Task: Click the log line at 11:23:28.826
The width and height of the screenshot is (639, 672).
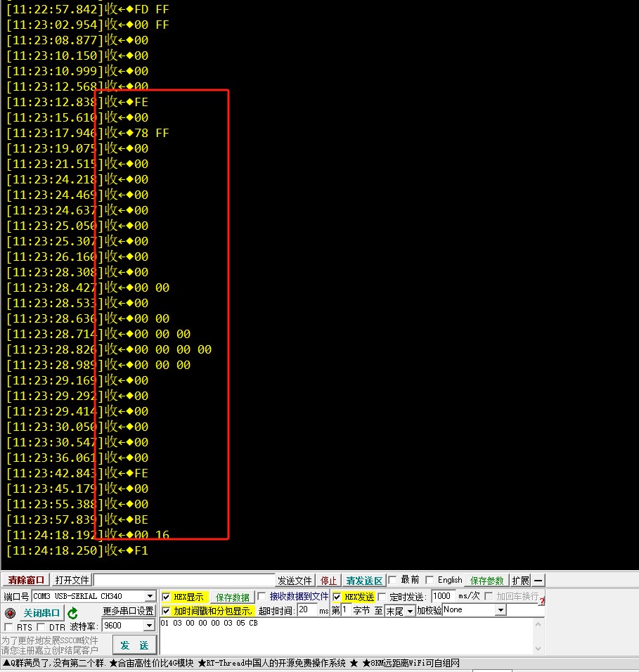Action: pos(109,349)
